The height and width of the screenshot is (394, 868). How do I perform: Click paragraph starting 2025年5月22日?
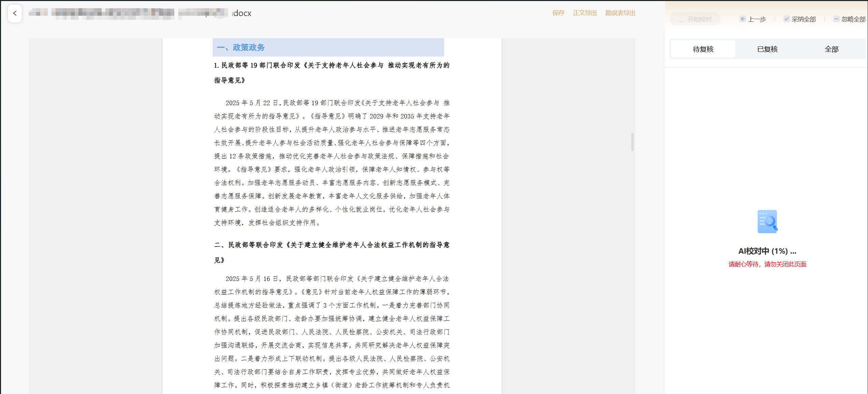click(x=332, y=163)
